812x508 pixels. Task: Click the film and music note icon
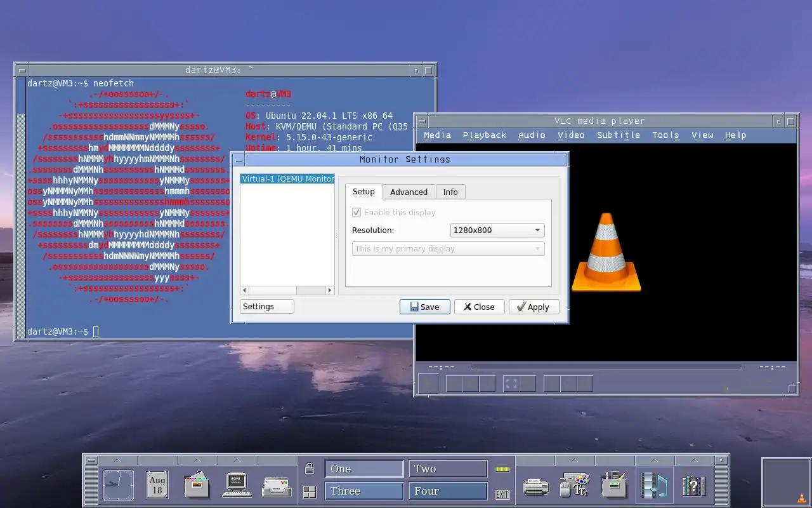pyautogui.click(x=654, y=485)
